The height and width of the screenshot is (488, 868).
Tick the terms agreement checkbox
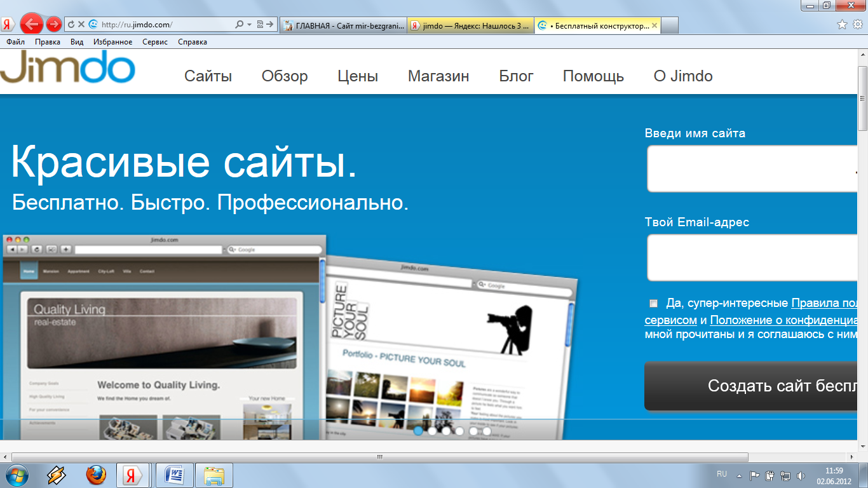(653, 303)
